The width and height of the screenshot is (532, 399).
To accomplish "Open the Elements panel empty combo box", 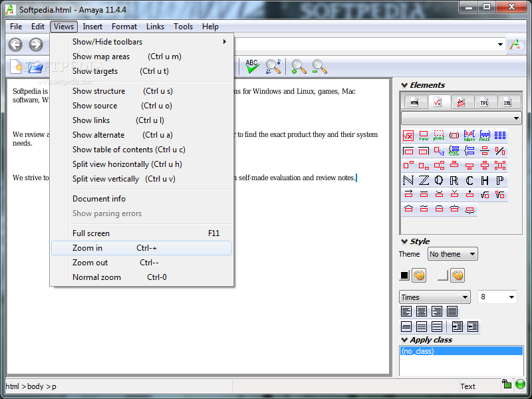I will (x=461, y=118).
